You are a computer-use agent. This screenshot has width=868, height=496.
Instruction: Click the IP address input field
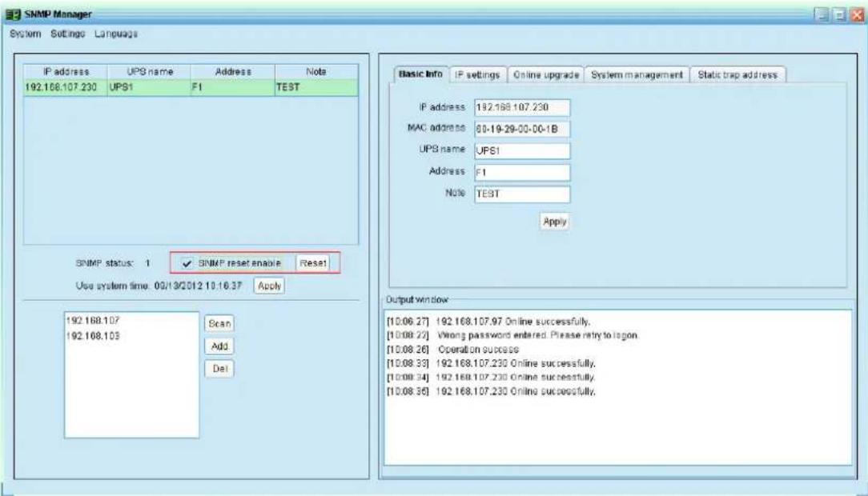click(x=522, y=107)
